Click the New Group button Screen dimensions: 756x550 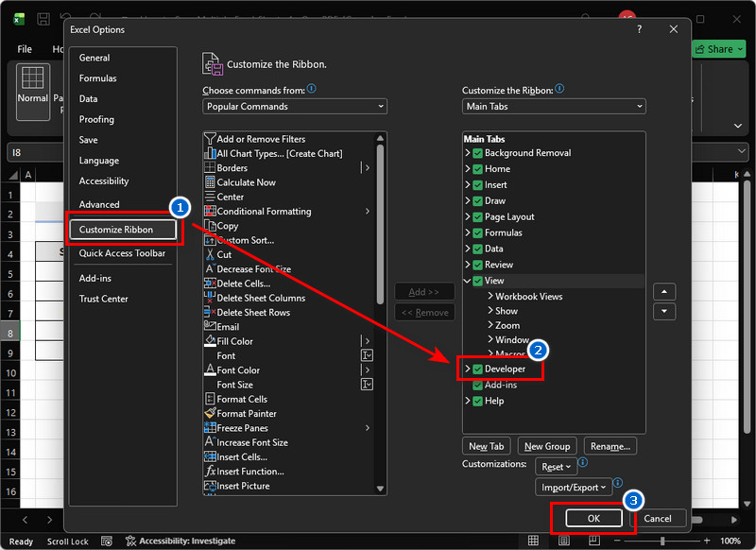coord(547,446)
